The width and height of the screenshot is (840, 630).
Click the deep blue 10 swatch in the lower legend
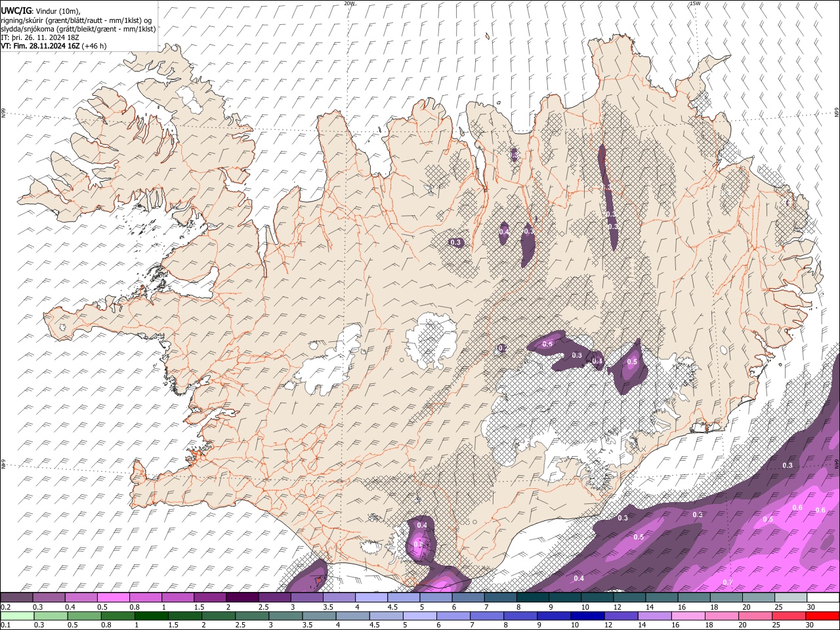click(587, 616)
